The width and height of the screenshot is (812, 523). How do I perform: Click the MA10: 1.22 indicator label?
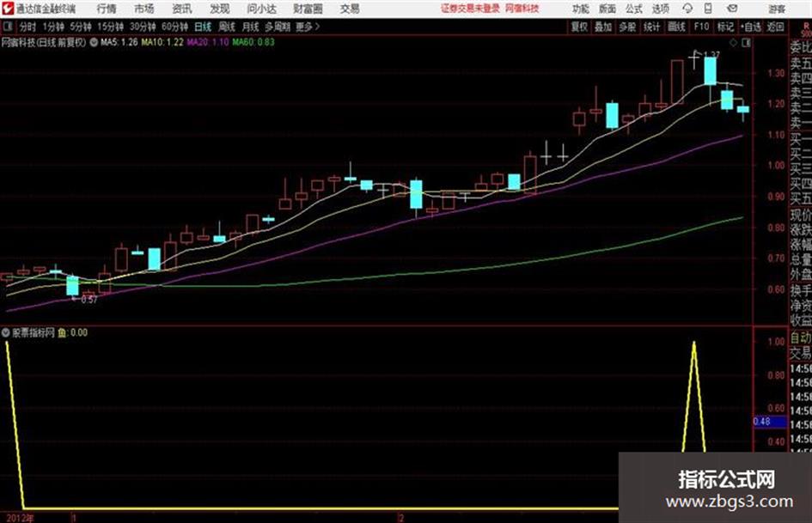pyautogui.click(x=162, y=42)
